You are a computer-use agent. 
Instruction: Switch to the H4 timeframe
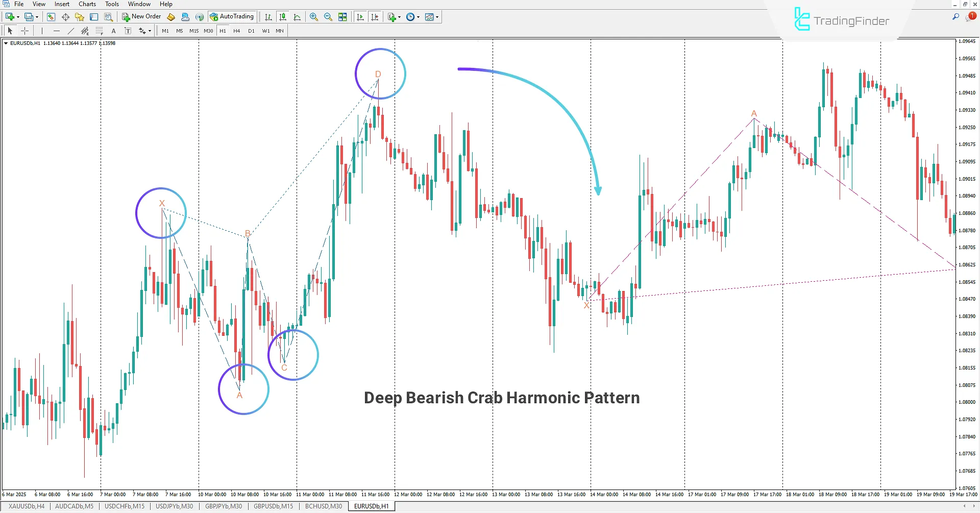click(237, 31)
